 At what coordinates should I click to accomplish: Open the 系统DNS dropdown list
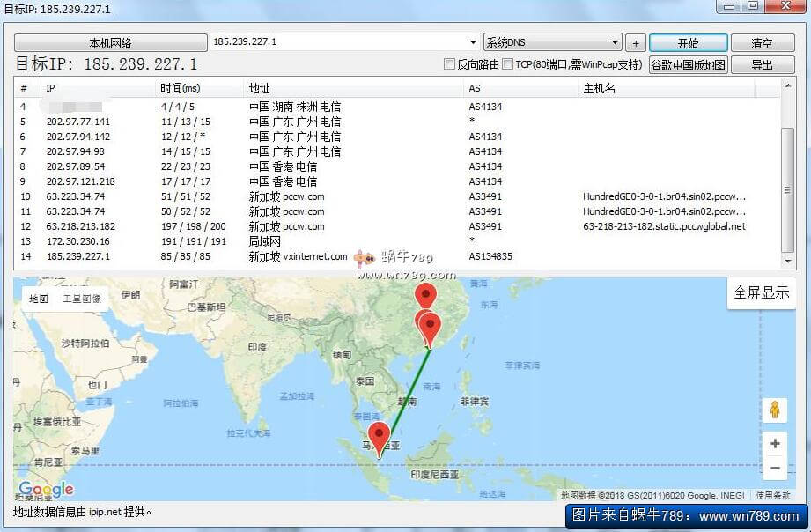[x=615, y=42]
